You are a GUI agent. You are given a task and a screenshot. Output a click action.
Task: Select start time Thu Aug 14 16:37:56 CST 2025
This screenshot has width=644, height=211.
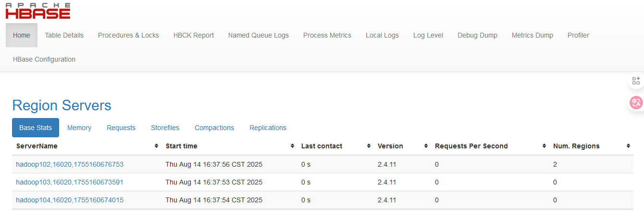(x=214, y=164)
